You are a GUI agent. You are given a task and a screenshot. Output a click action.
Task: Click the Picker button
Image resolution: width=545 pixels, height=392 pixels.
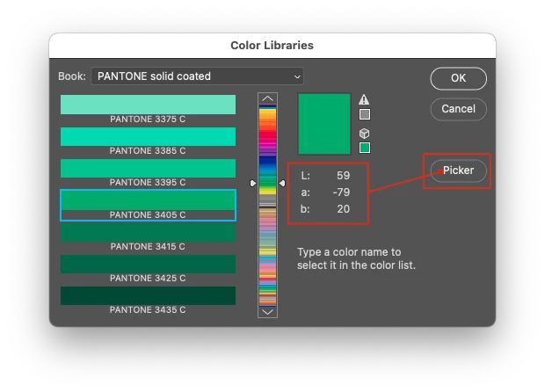(458, 171)
